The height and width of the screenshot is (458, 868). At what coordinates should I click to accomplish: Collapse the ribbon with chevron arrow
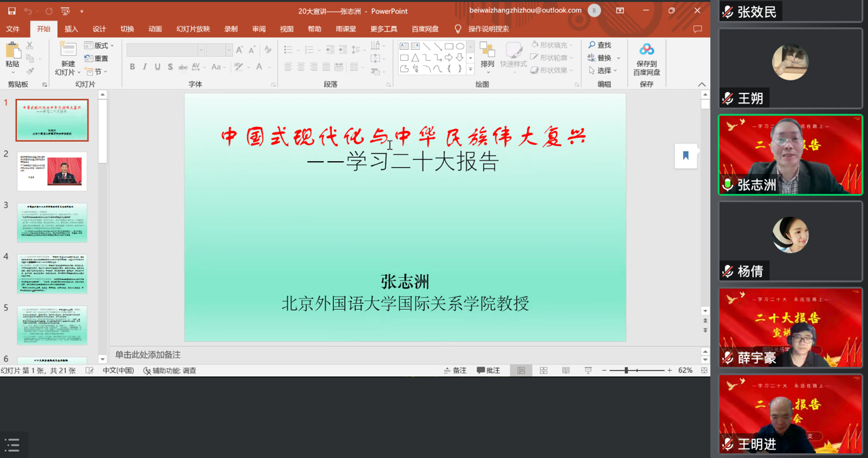click(701, 84)
